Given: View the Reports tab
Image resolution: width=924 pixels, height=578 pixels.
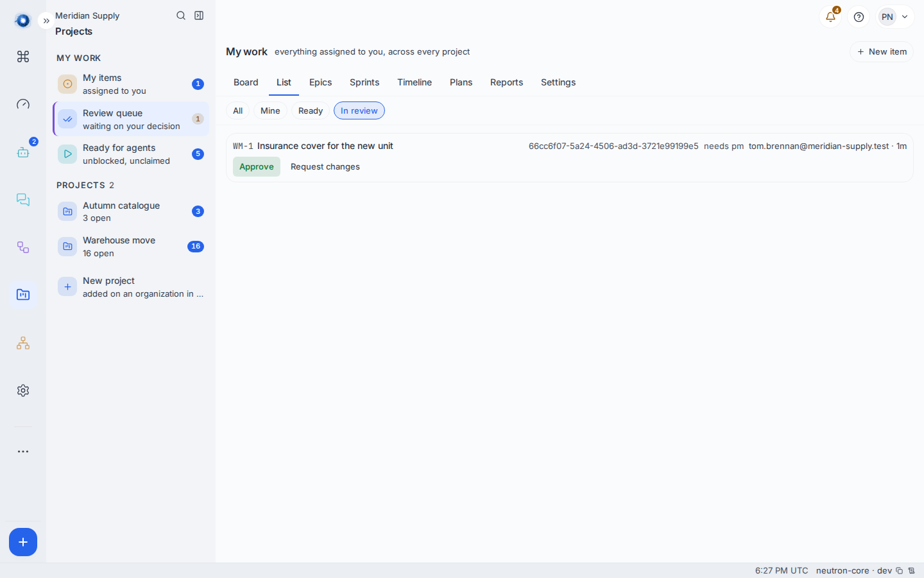Looking at the screenshot, I should coord(507,82).
